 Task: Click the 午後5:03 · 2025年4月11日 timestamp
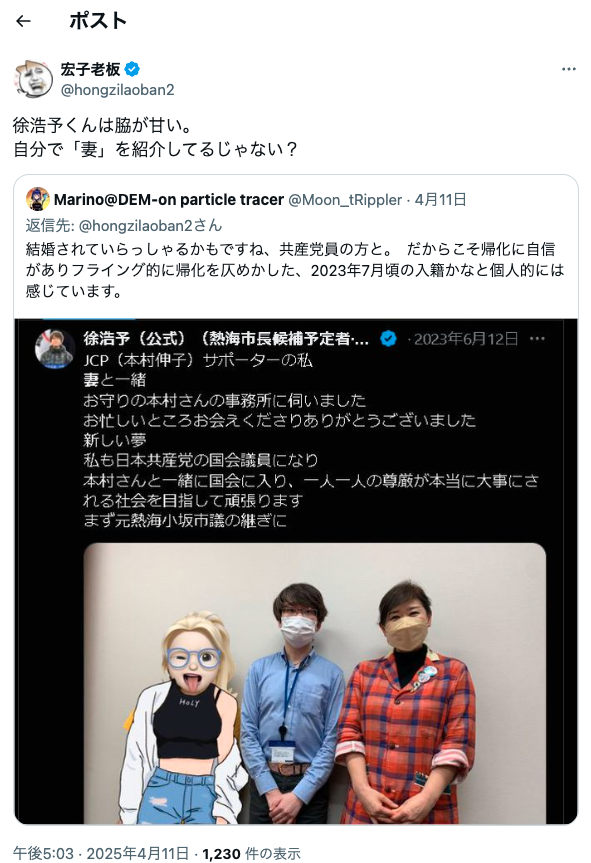(x=101, y=853)
